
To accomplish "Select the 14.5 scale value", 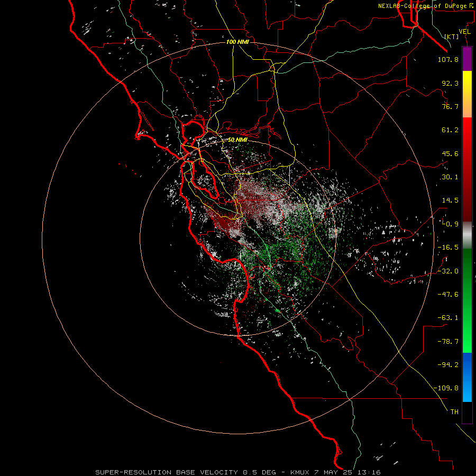I will point(450,200).
